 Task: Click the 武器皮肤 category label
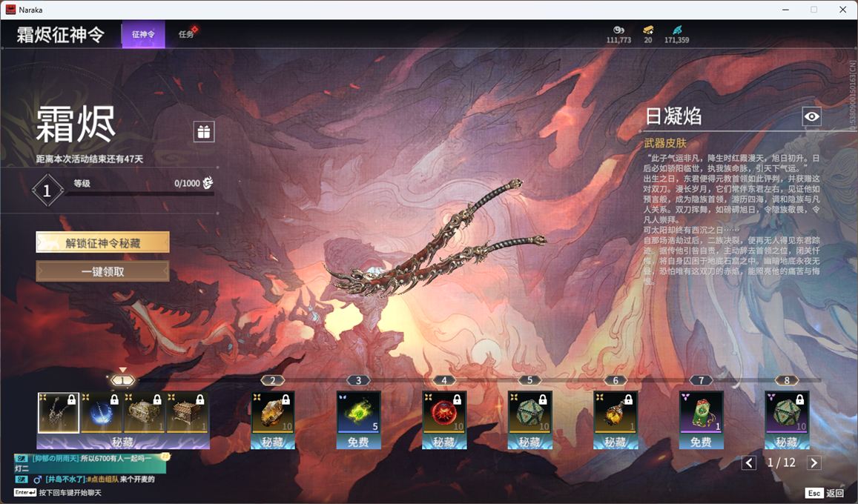[x=665, y=143]
